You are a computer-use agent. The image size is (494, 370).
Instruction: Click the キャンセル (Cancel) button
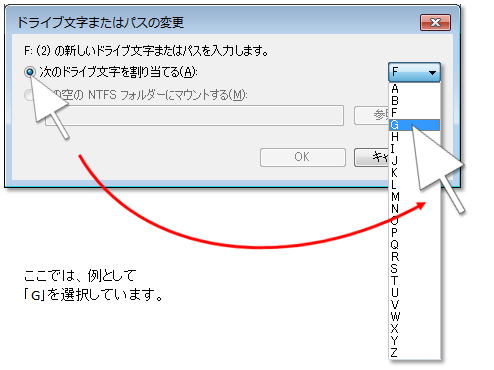(x=372, y=157)
